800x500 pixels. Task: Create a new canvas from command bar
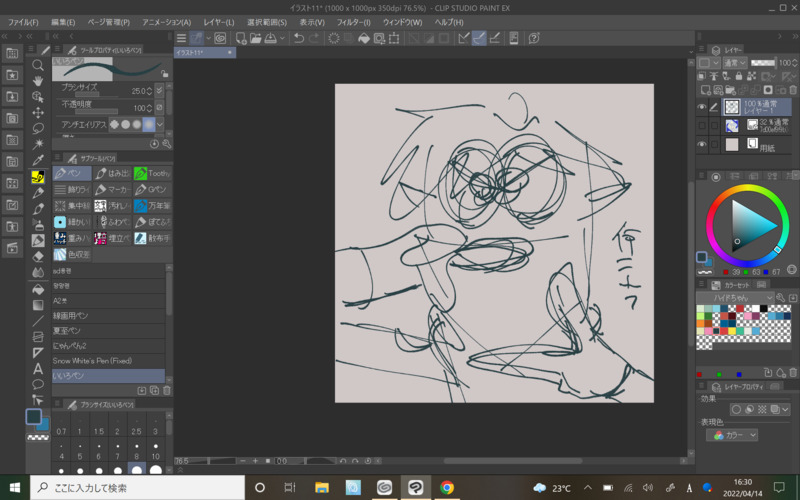(240, 38)
